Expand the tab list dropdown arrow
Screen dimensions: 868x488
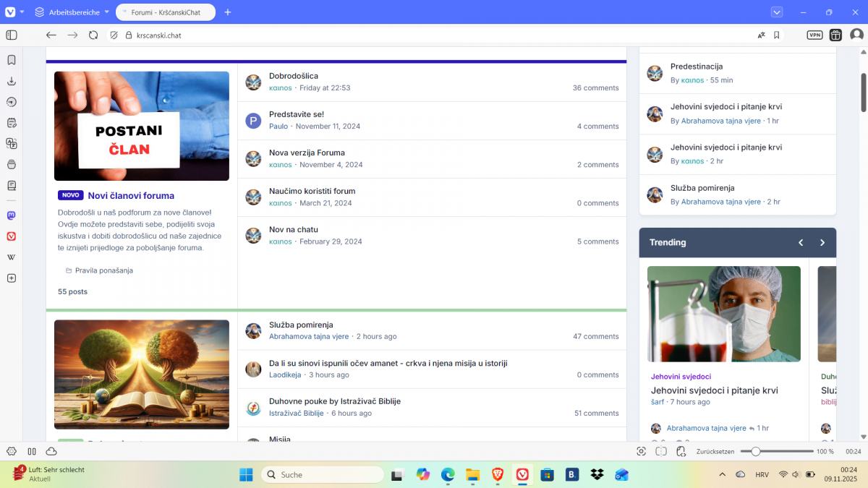click(x=777, y=12)
